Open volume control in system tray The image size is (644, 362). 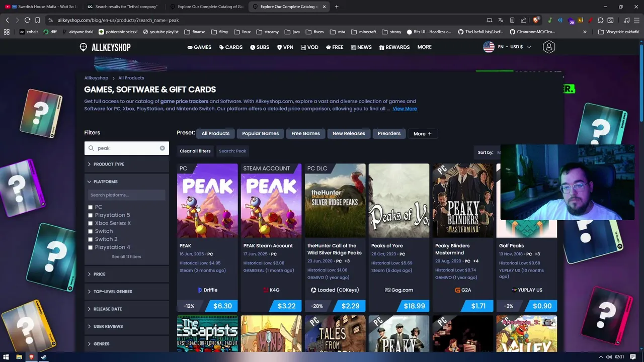pos(609,357)
